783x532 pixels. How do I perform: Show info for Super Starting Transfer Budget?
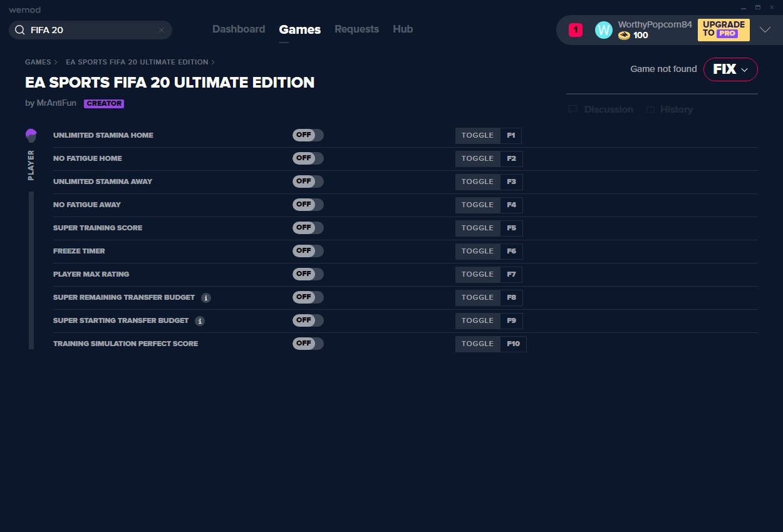click(x=200, y=321)
